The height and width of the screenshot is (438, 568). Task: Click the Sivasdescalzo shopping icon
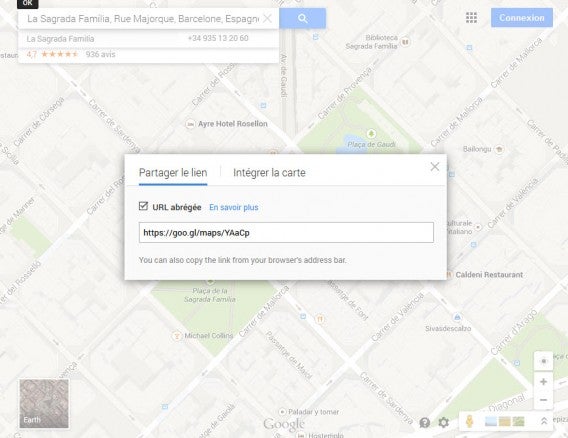click(457, 318)
